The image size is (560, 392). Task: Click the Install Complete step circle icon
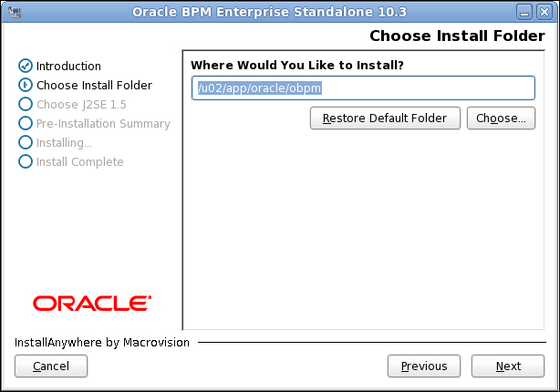(x=26, y=161)
